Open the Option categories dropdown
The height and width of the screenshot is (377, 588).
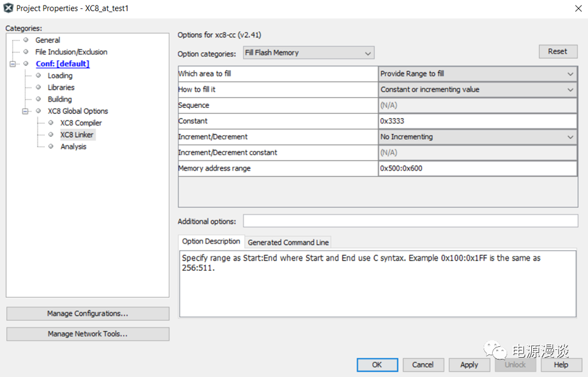click(x=308, y=53)
